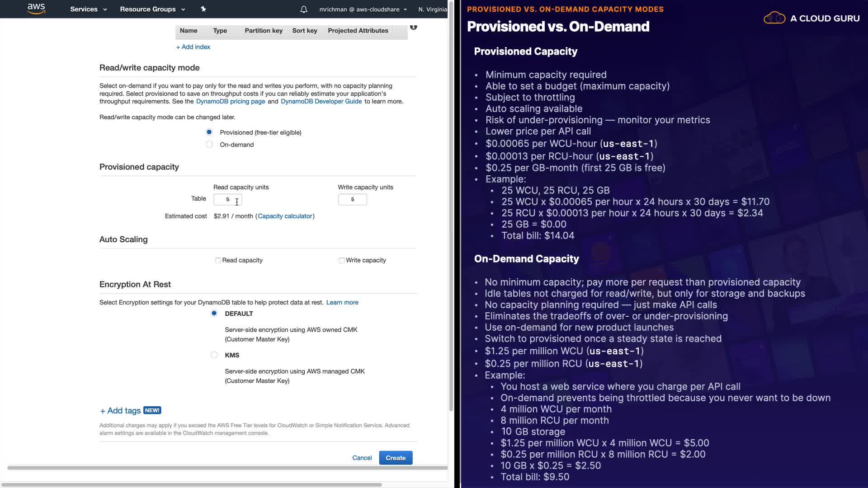Open the Capacity calculator link
868x488 pixels.
(x=285, y=216)
